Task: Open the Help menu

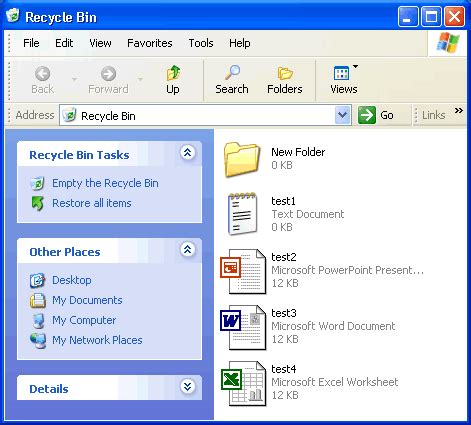Action: [x=240, y=43]
